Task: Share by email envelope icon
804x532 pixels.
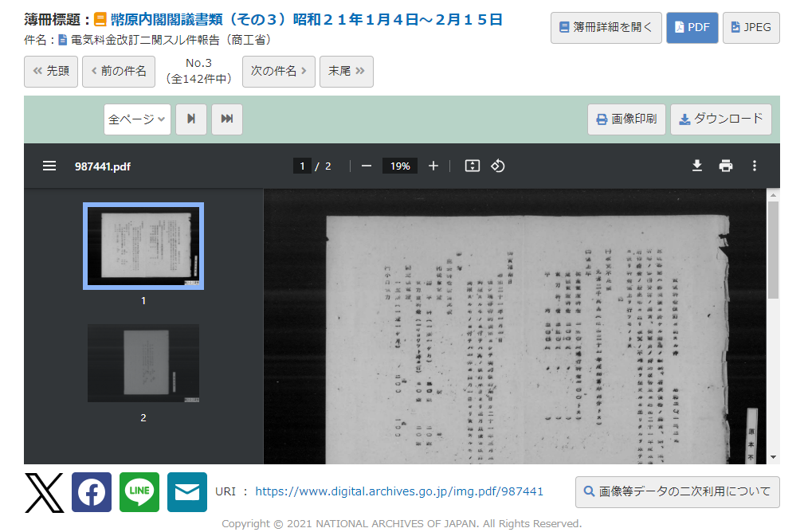Action: coord(187,492)
